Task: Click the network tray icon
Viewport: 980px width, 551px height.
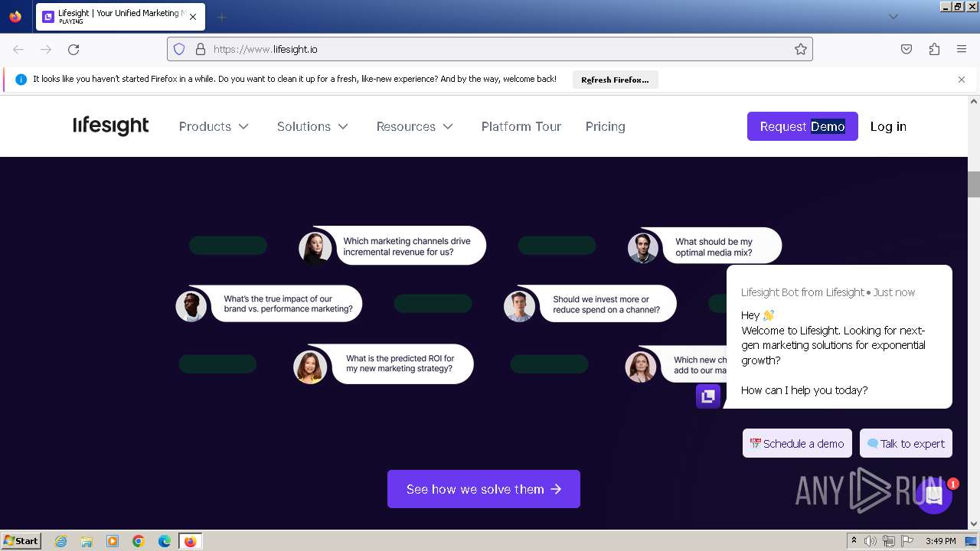Action: tap(889, 541)
